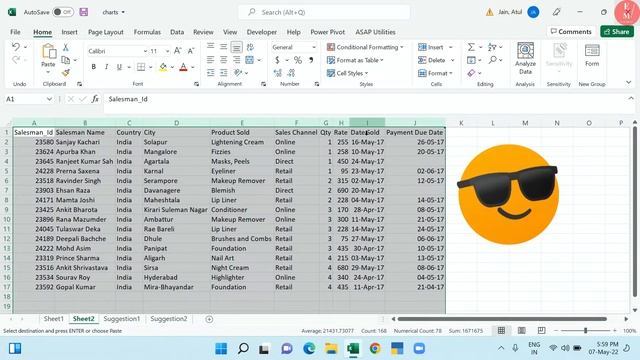Click the Name Box showing A1

click(x=29, y=99)
